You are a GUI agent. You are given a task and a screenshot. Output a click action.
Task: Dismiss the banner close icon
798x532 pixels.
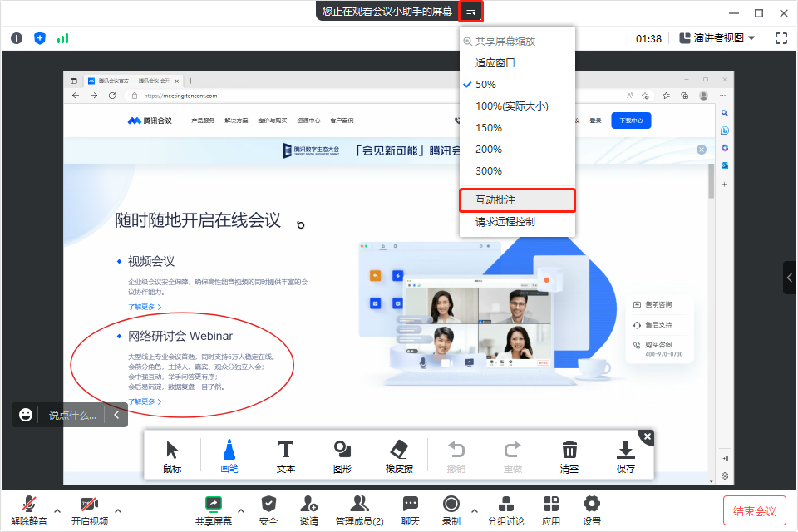pos(702,150)
